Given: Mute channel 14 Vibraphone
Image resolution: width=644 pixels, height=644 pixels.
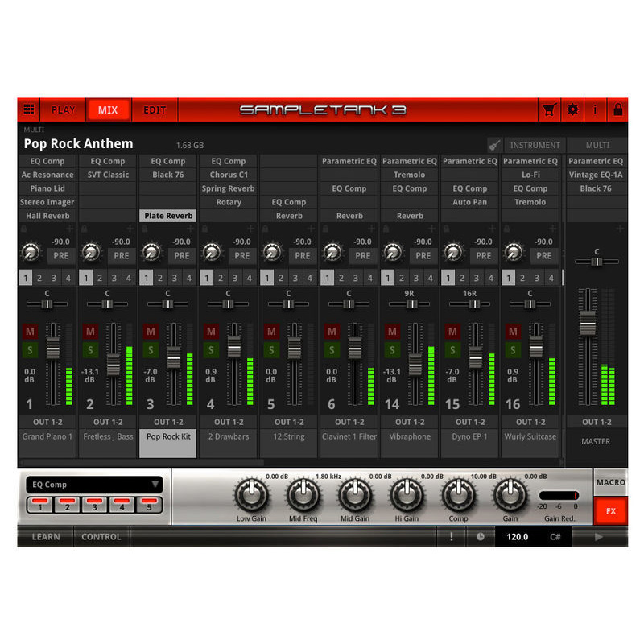Looking at the screenshot, I should pos(392,331).
